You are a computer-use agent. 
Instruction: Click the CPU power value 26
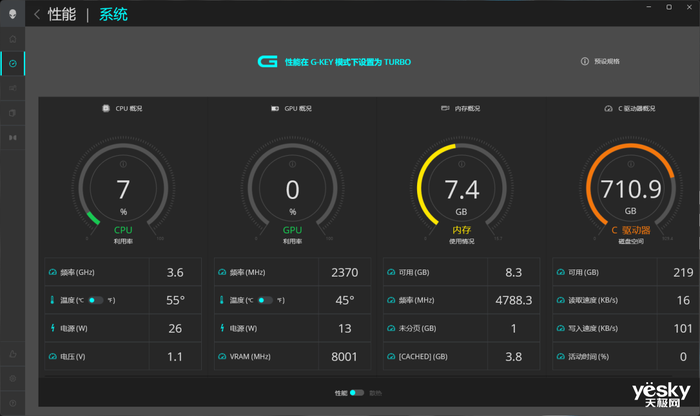175,329
